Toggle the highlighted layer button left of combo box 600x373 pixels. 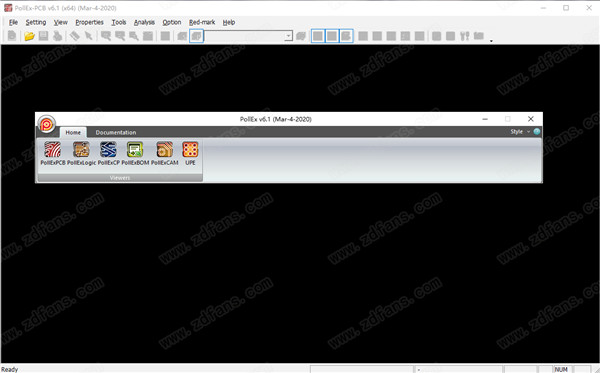tap(196, 36)
